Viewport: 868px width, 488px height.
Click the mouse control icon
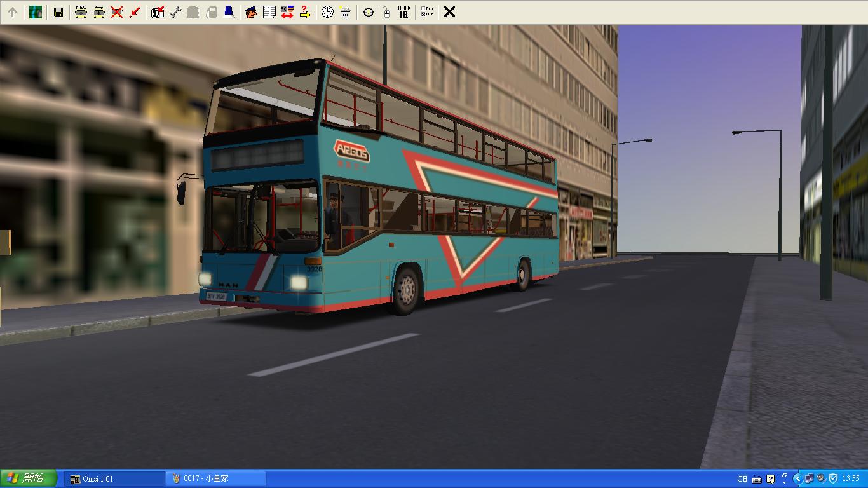tap(386, 12)
